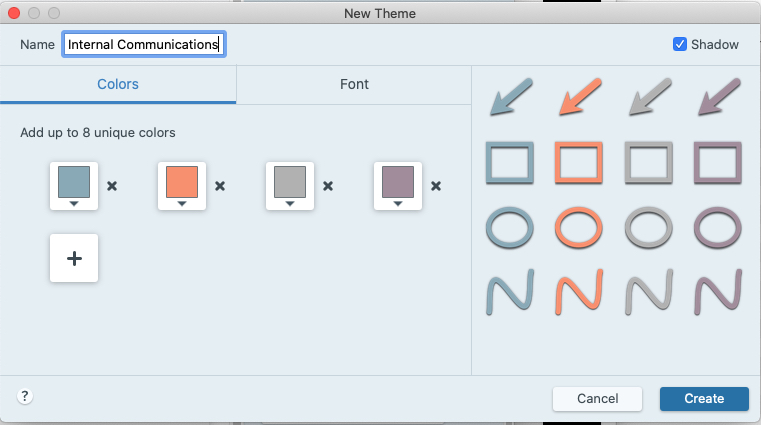Click the orange arrow preview icon
Image resolution: width=761 pixels, height=425 pixels.
580,97
